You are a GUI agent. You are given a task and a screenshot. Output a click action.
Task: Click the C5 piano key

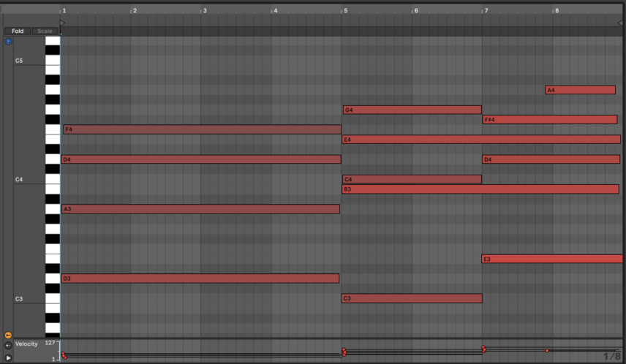53,60
